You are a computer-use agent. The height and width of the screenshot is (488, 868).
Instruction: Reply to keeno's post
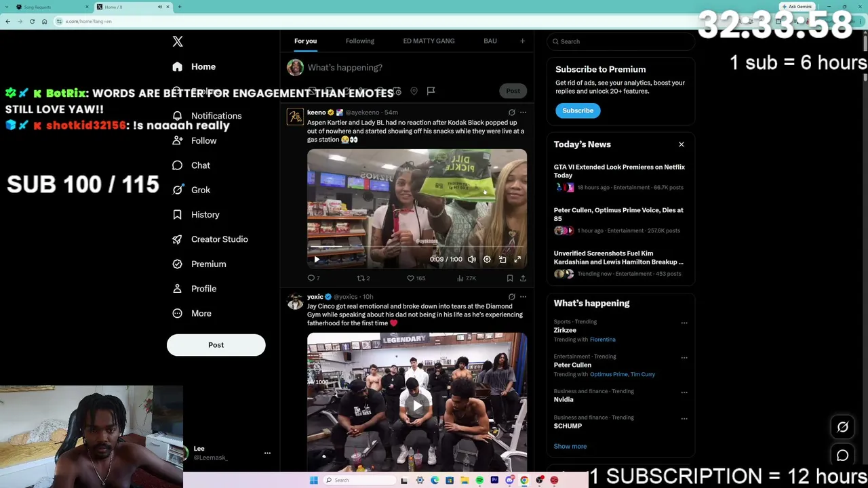(313, 279)
